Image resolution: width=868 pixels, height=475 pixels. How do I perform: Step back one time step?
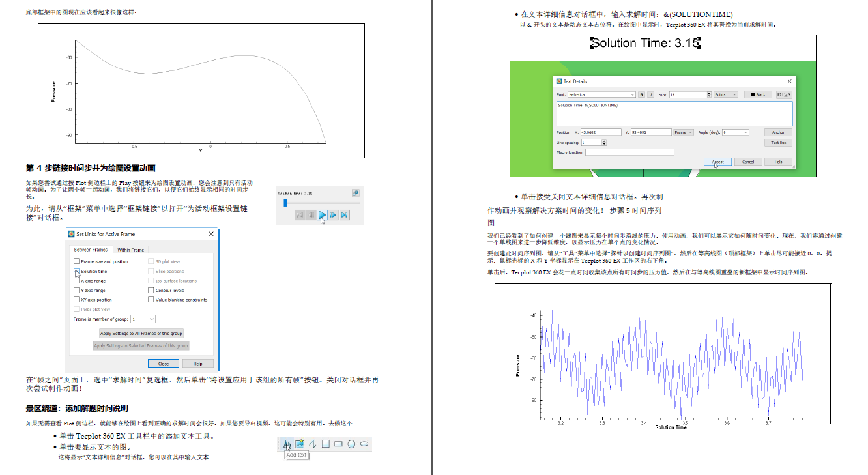(311, 214)
